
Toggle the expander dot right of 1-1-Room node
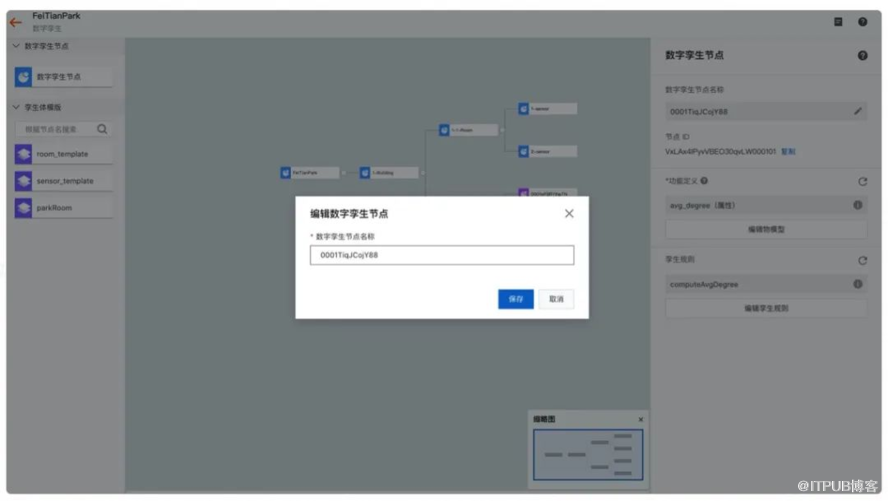pyautogui.click(x=502, y=130)
